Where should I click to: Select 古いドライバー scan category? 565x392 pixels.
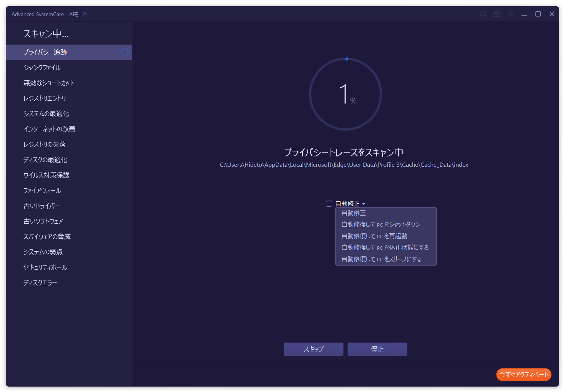point(41,206)
